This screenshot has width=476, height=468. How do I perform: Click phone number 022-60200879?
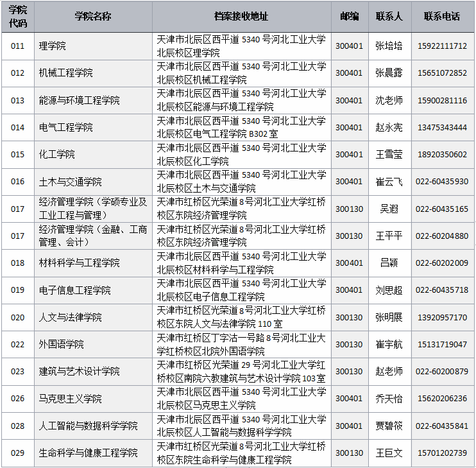coord(442,371)
